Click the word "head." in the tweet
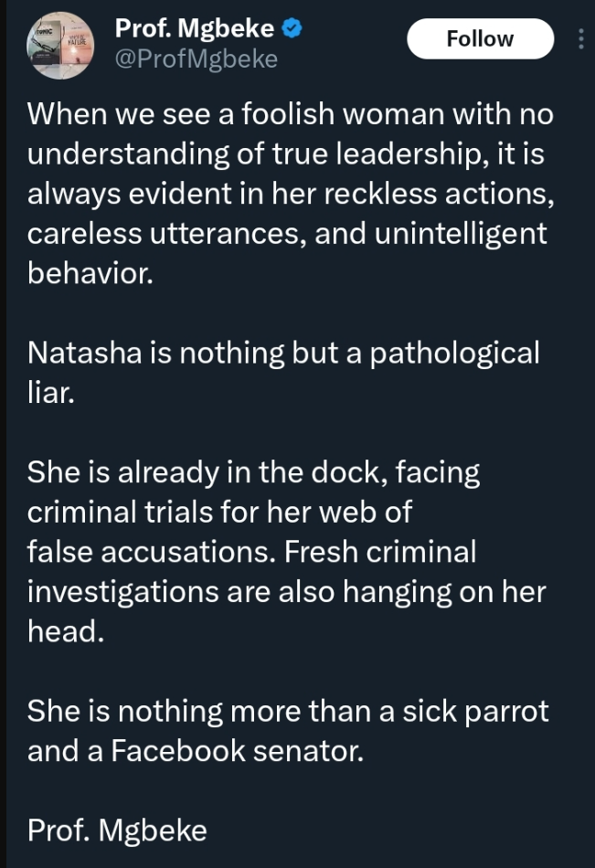595x868 pixels. tap(65, 631)
